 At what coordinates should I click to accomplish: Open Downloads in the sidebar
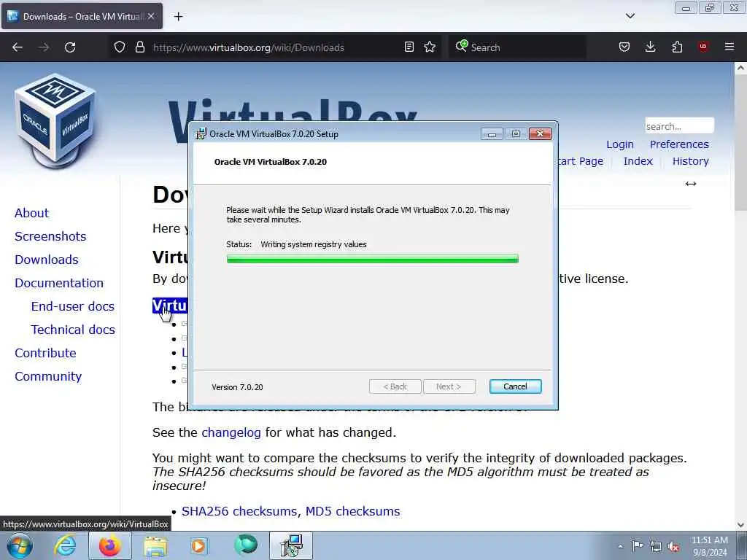(x=47, y=260)
